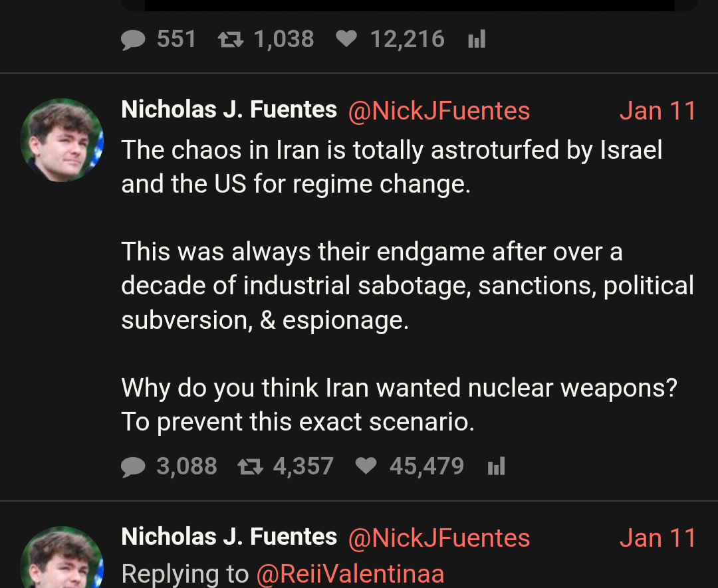718x588 pixels.
Task: Open the Jan 11 date on the Iran tweet
Action: 658,111
